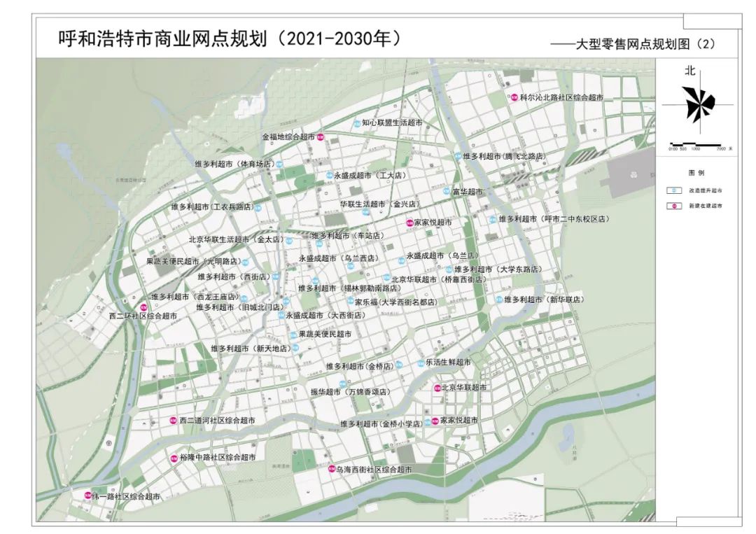Click the label 乌海西街社区综合超市

(x=374, y=470)
